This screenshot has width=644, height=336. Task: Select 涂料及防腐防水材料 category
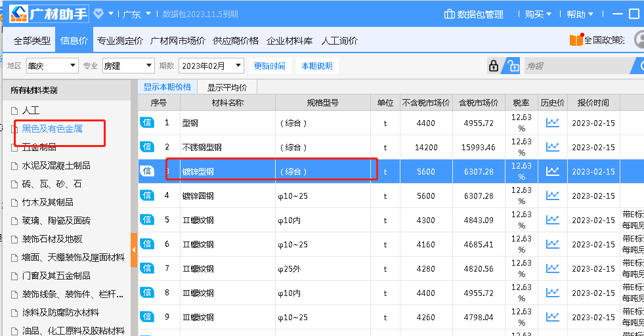tap(60, 312)
